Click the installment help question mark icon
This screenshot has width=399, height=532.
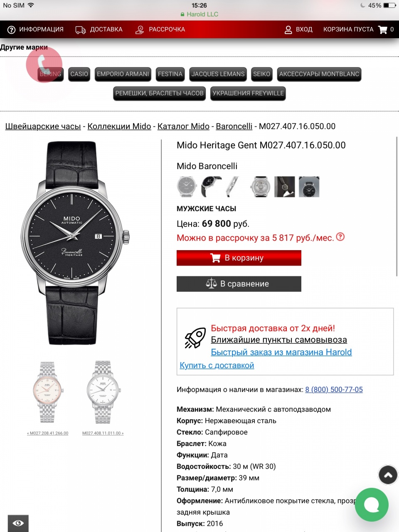pos(340,237)
